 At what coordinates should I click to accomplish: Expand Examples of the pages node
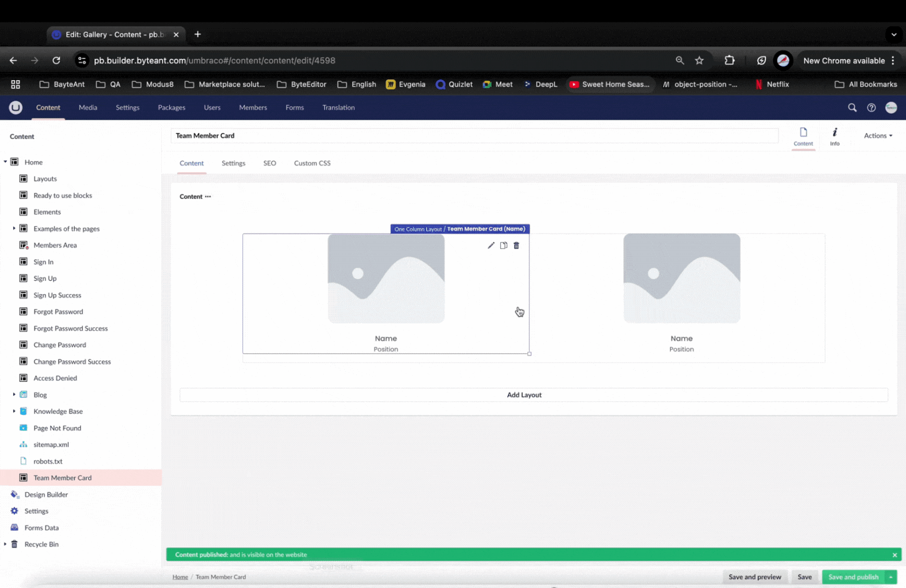[14, 228]
